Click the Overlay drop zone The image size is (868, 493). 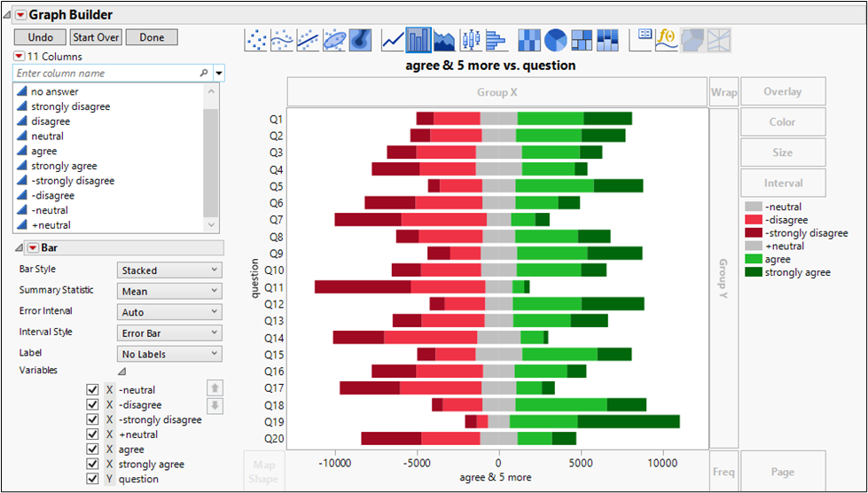point(783,91)
